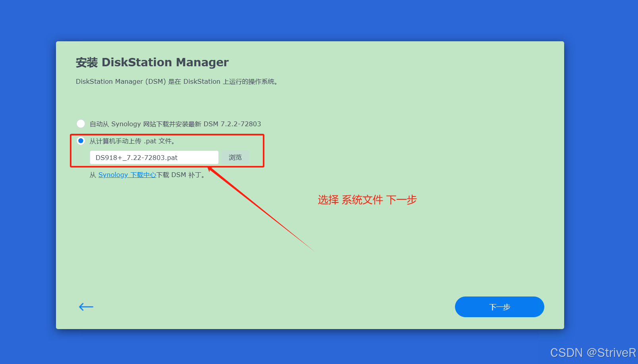Click the text 下载 DSM 补丁
638x364 pixels.
(x=181, y=175)
